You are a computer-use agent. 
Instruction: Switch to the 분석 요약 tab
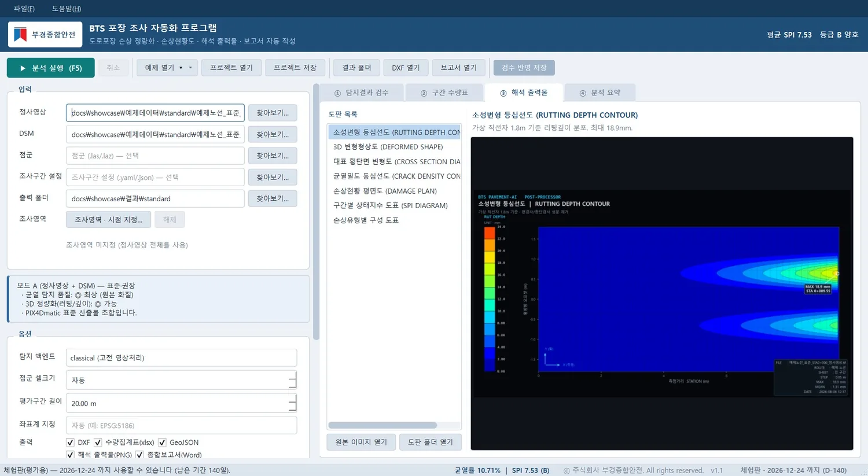pyautogui.click(x=600, y=93)
